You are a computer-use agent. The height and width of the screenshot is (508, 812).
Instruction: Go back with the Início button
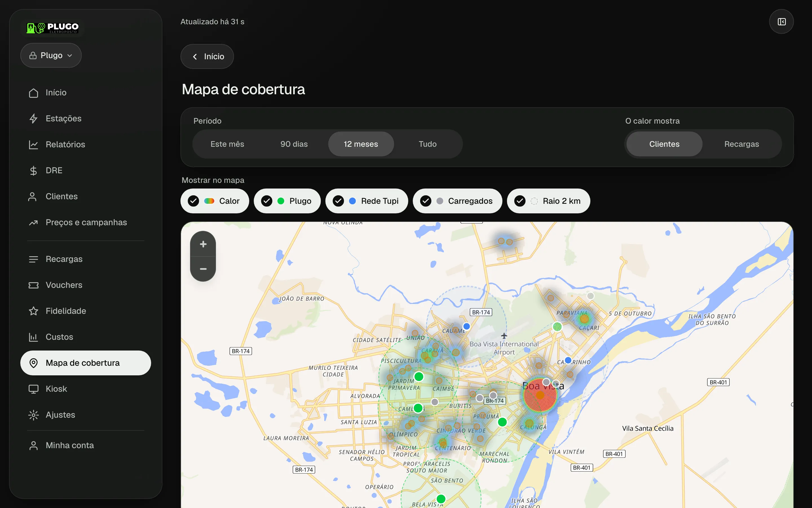pyautogui.click(x=207, y=56)
